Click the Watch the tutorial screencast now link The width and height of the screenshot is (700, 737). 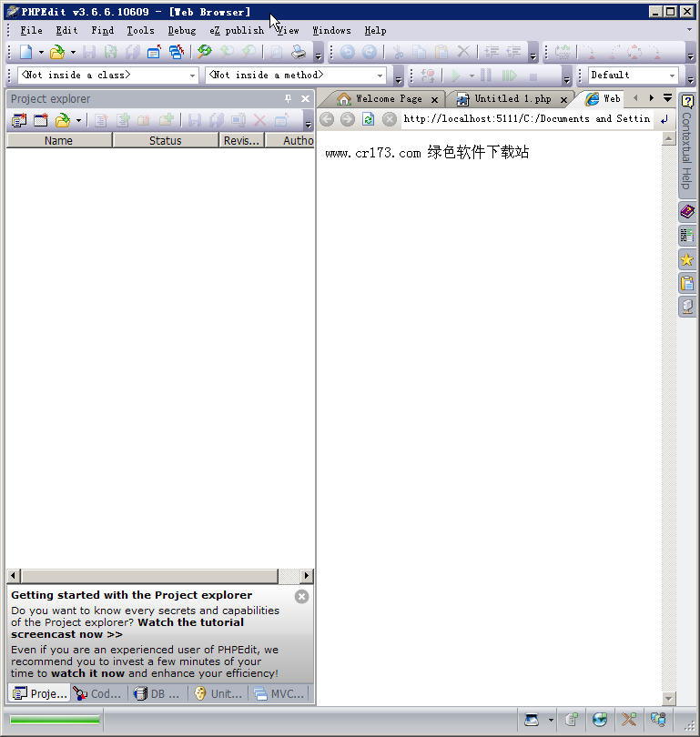[x=127, y=629]
